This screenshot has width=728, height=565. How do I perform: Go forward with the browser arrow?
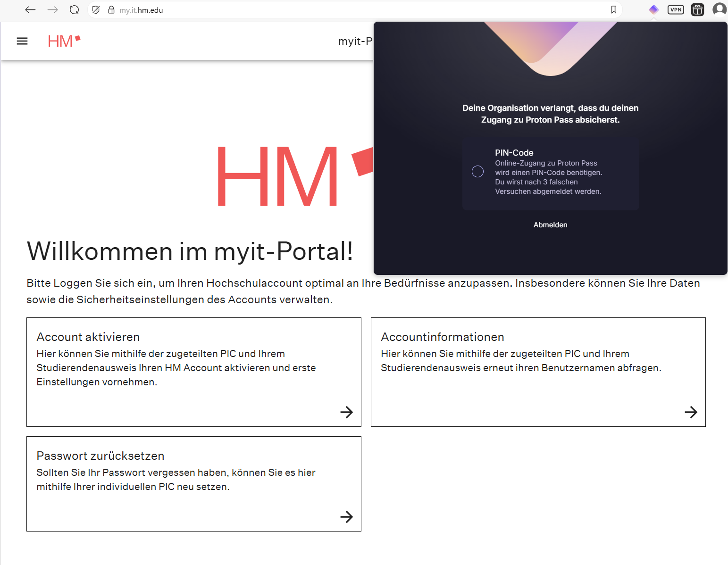pyautogui.click(x=52, y=10)
